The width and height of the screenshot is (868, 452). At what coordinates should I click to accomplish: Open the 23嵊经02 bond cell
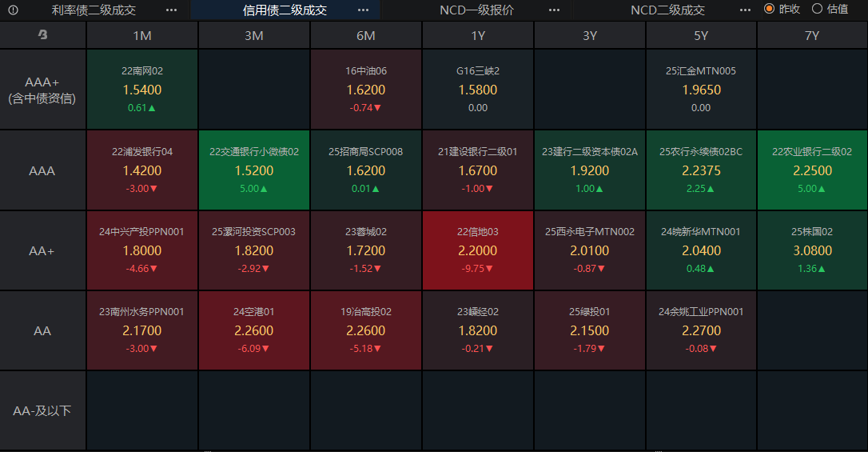tap(478, 330)
